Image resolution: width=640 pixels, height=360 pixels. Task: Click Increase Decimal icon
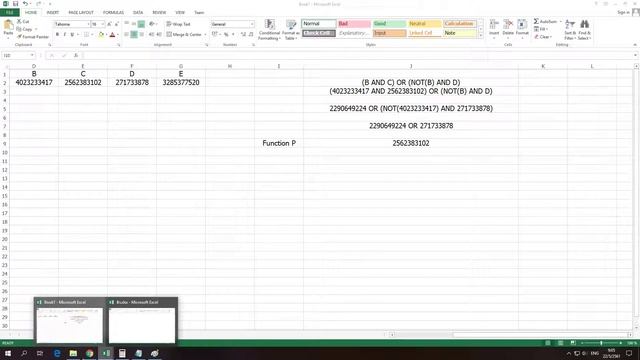tap(243, 35)
